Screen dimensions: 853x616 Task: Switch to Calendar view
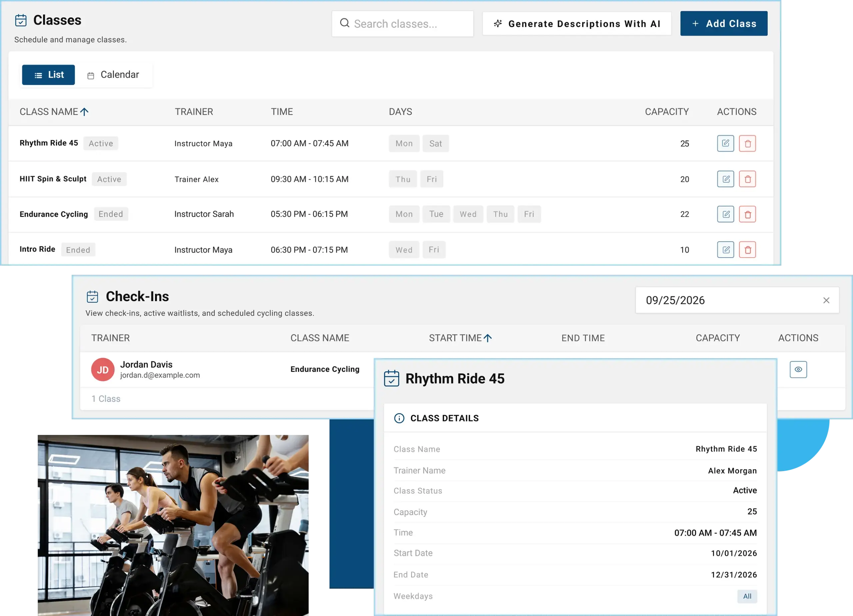coord(113,75)
